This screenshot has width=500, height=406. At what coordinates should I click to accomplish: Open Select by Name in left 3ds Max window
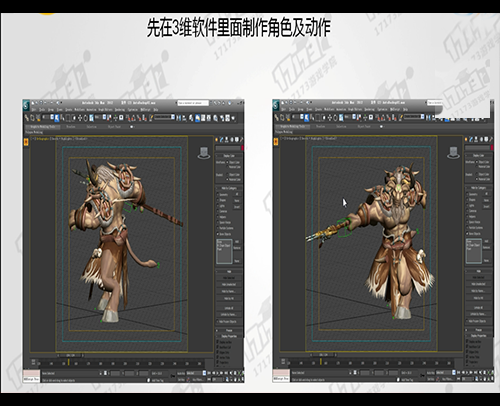pyautogui.click(x=62, y=118)
